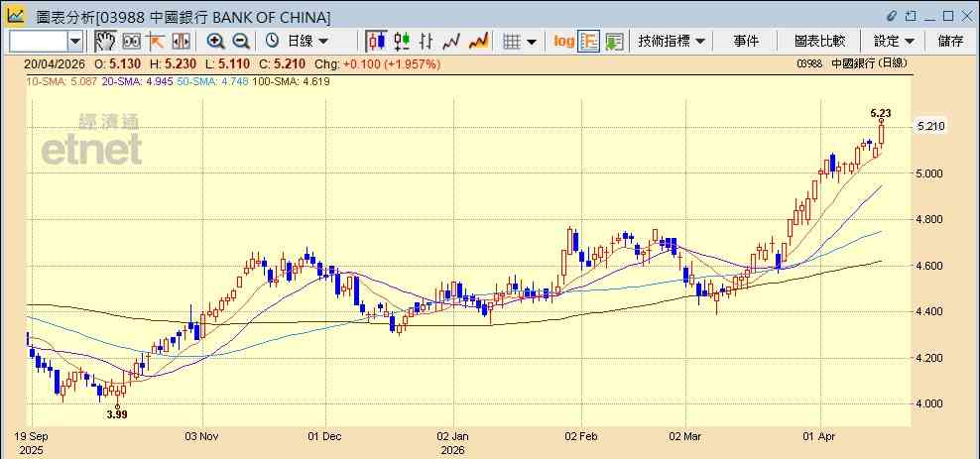Click the horizontal shrink/expand chart icon
980x459 pixels.
[x=181, y=42]
